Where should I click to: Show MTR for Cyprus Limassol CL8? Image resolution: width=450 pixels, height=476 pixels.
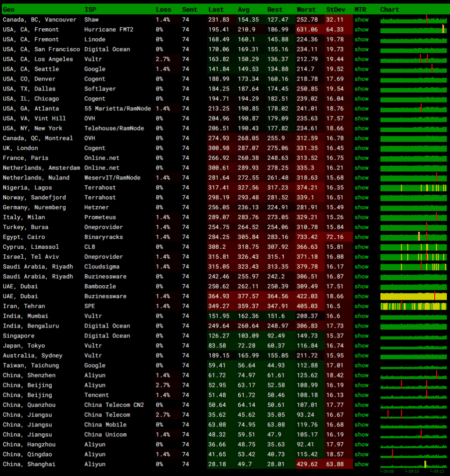[361, 247]
